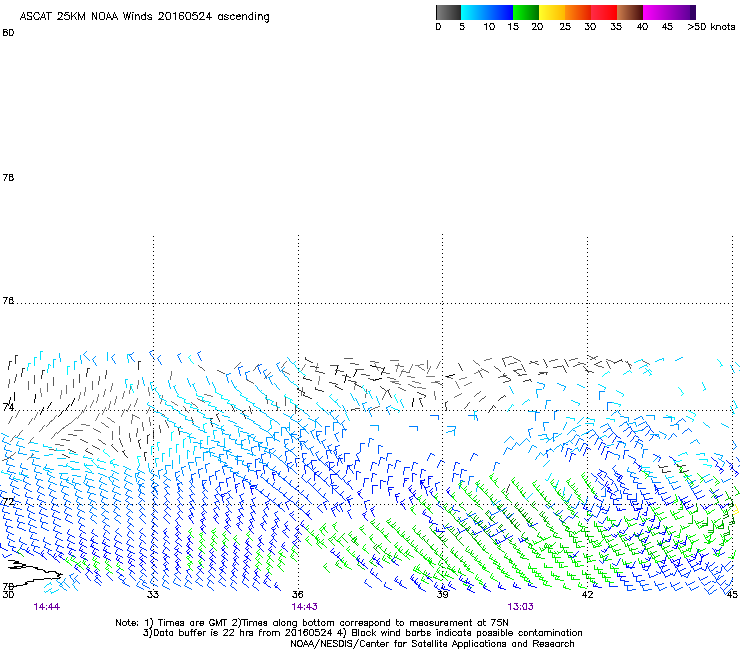Click the latitude label 78
Viewport: 740px width, 650px height.
[x=8, y=177]
